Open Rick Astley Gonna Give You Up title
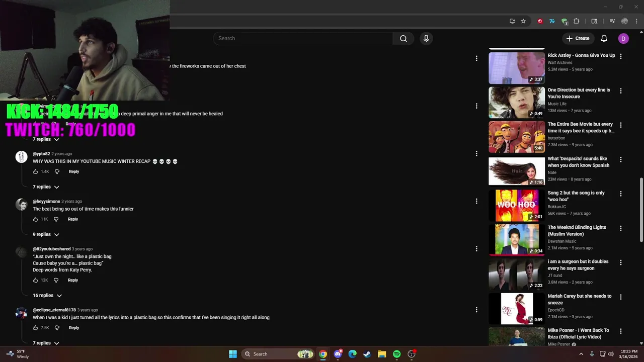Viewport: 644px width, 362px height. pos(581,55)
